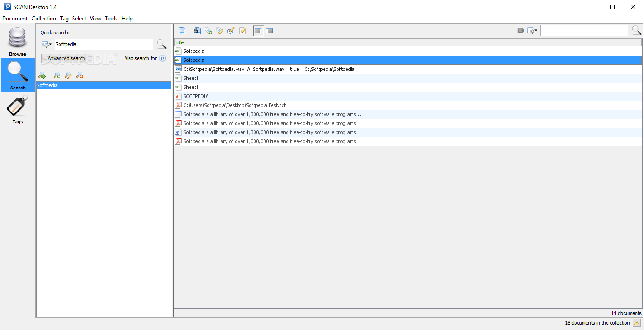Open the Tags panel in the sidebar
This screenshot has width=644, height=330.
click(18, 109)
